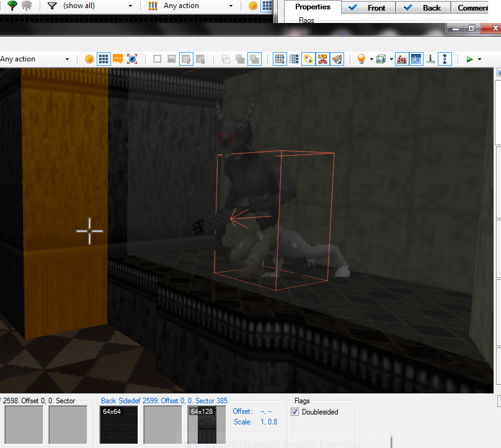Toggle sky rendering button
Screen dimensions: 501x448
[416, 59]
